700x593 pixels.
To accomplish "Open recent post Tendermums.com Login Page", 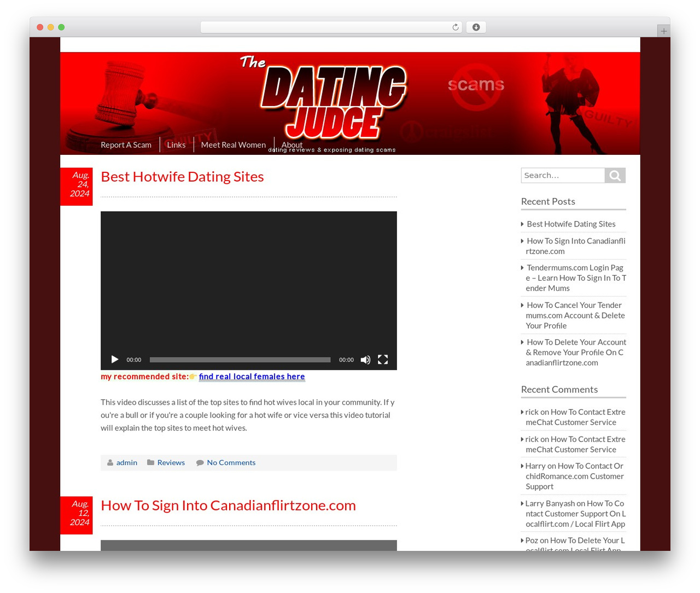I will click(x=576, y=278).
